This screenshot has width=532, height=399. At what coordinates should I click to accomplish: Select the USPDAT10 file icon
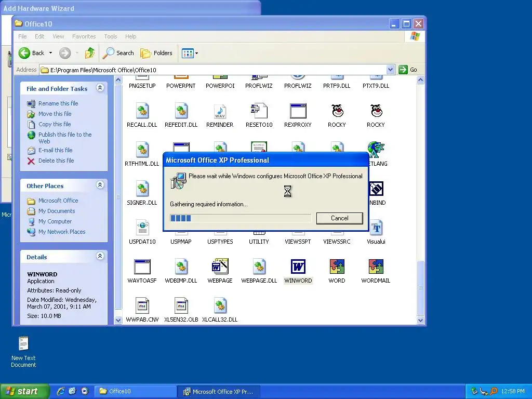(142, 228)
